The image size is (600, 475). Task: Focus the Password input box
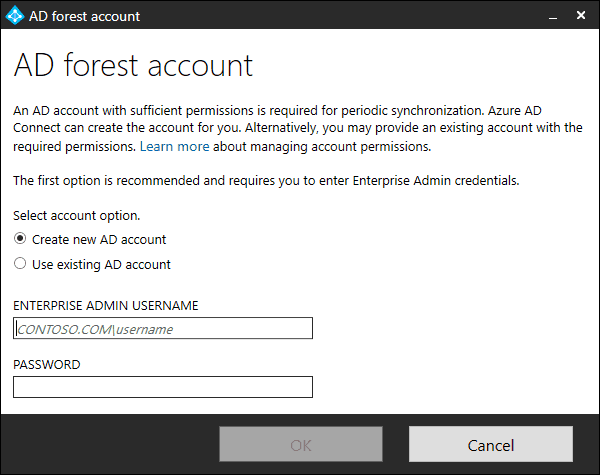pos(163,387)
